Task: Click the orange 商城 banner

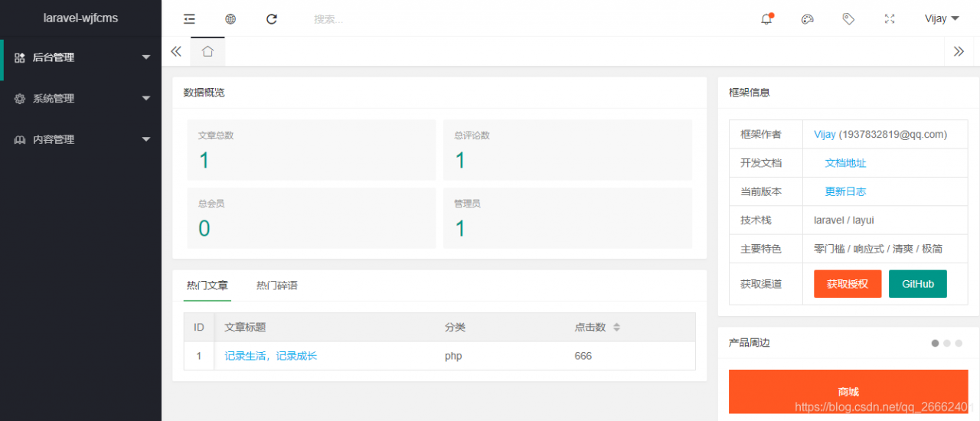Action: tap(848, 392)
